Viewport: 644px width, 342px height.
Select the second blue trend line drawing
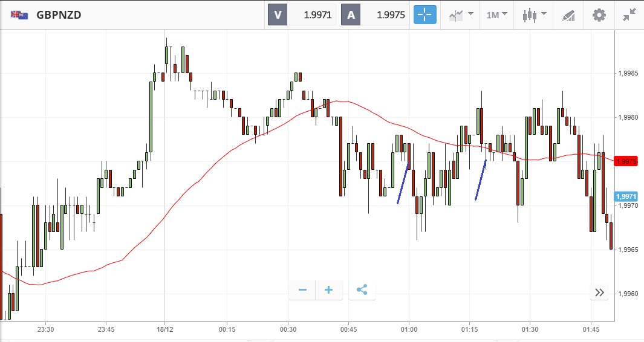click(481, 179)
